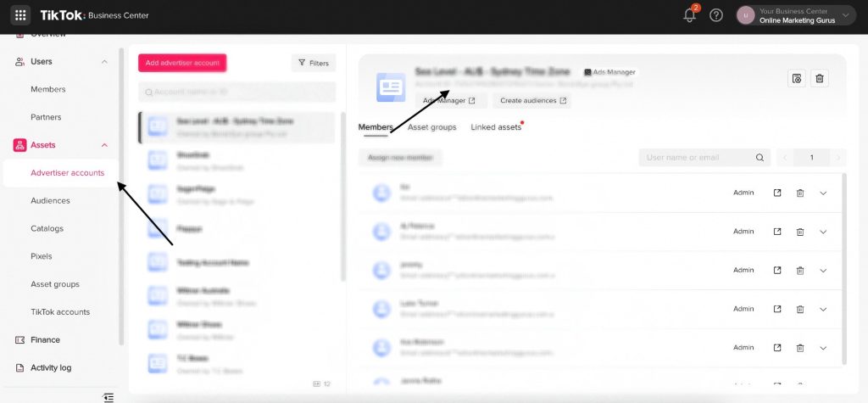Image resolution: width=868 pixels, height=403 pixels.
Task: Open fifth listed member's external link icon
Action: coord(777,348)
